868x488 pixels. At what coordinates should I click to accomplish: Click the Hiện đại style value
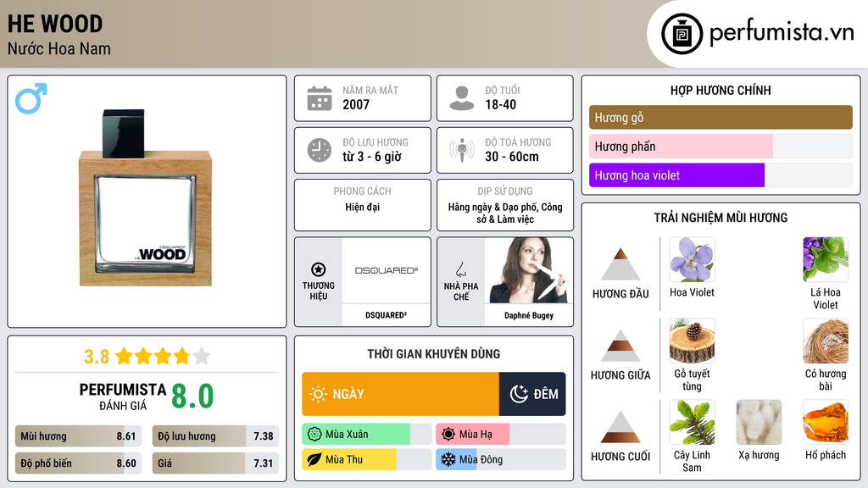pyautogui.click(x=363, y=207)
